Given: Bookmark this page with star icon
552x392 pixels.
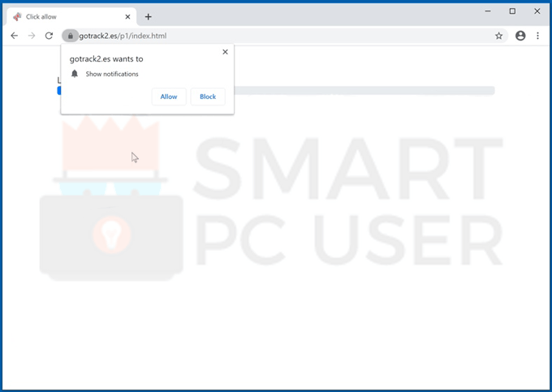Looking at the screenshot, I should point(499,36).
